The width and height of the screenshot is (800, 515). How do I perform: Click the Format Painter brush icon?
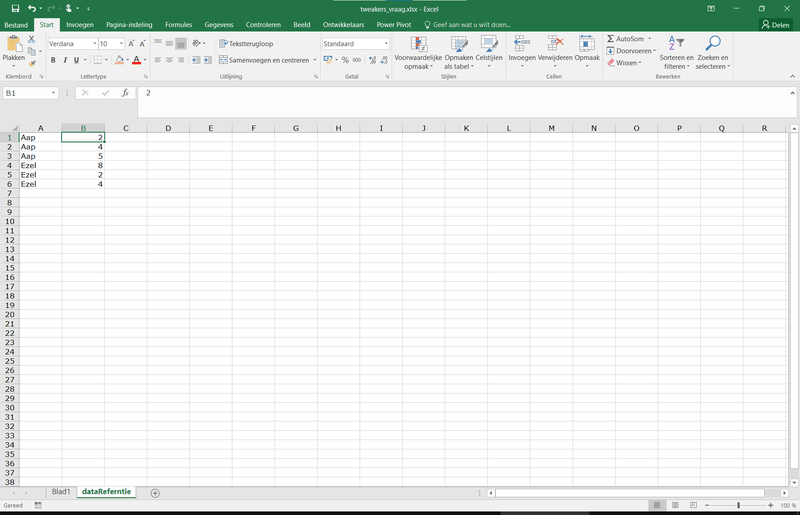pos(32,63)
